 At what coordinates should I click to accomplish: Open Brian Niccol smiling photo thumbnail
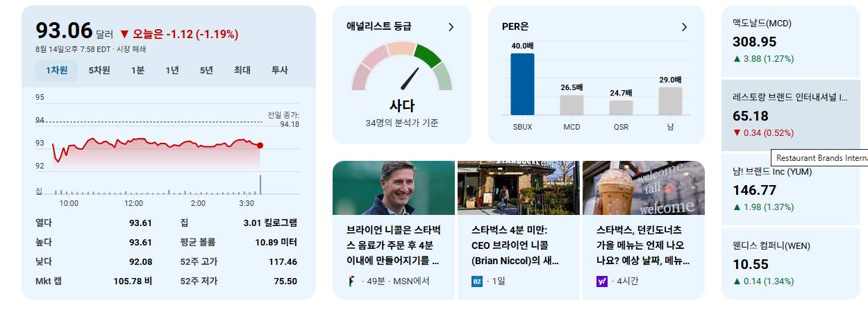pyautogui.click(x=394, y=188)
